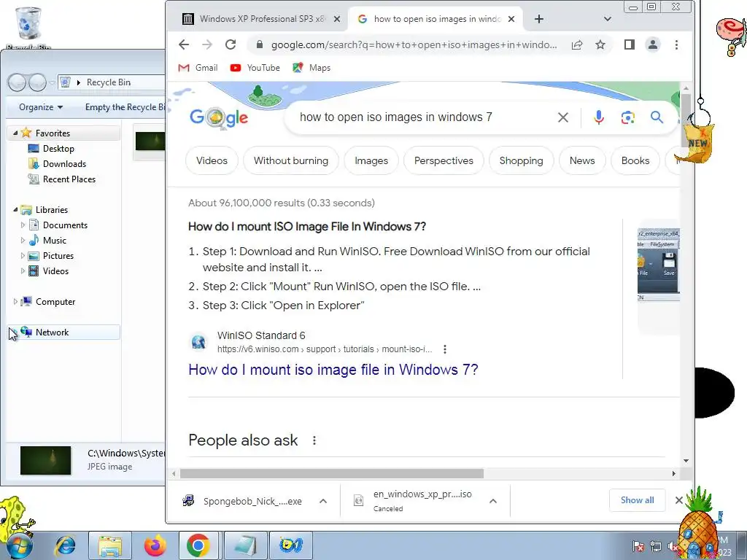Open How do I mount iso image result link
Viewport: 747px width, 560px height.
click(333, 370)
